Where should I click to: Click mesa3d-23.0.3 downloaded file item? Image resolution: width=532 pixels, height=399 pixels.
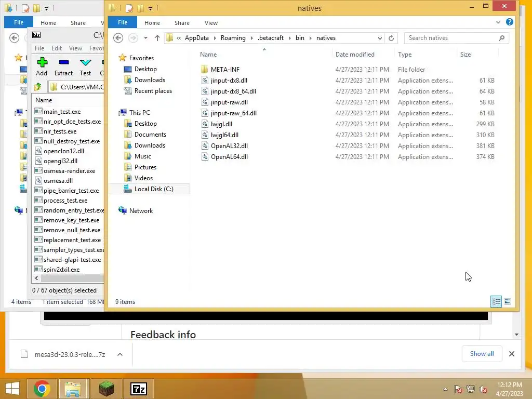(70, 354)
